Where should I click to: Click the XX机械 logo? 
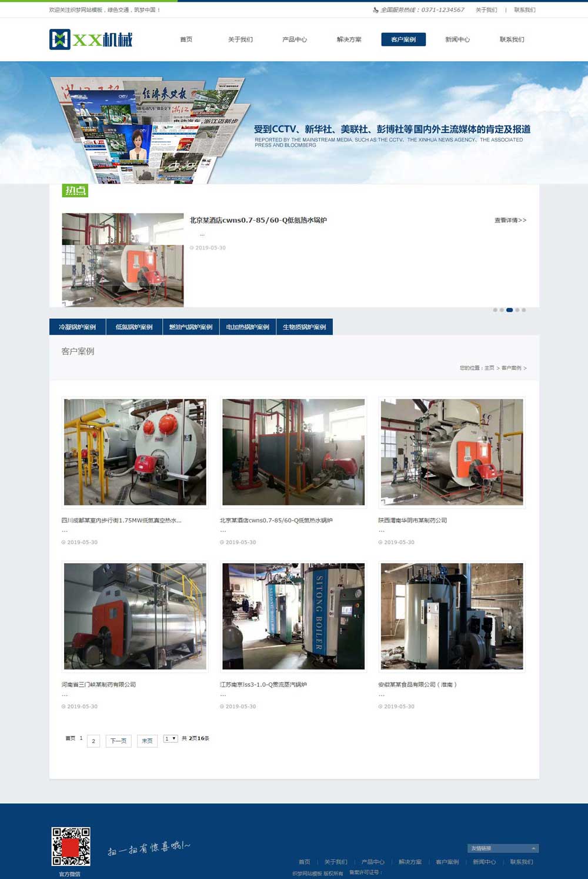pos(91,39)
